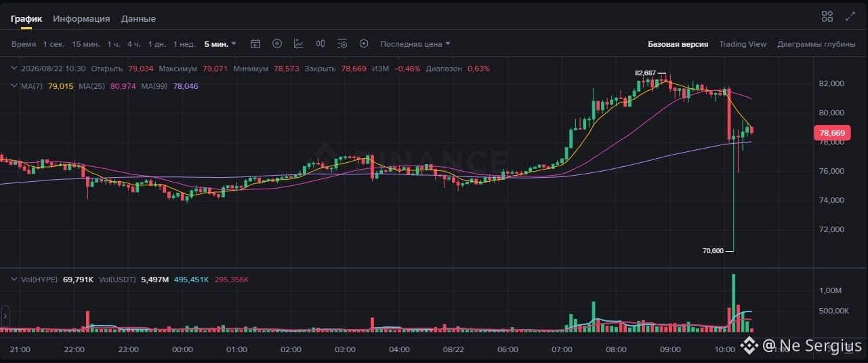Image resolution: width=868 pixels, height=363 pixels.
Task: Click the add indicator plus-circle icon
Action: click(x=277, y=44)
